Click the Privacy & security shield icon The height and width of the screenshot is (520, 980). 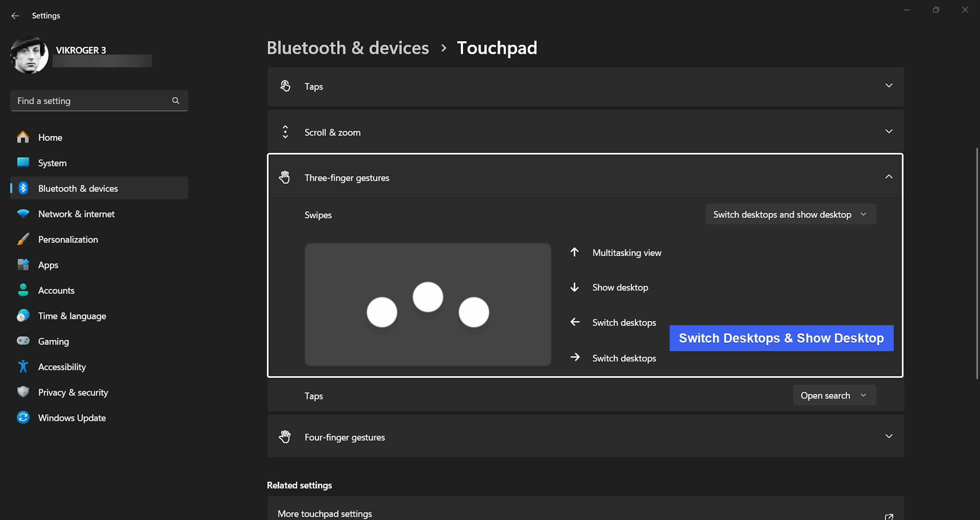[23, 392]
